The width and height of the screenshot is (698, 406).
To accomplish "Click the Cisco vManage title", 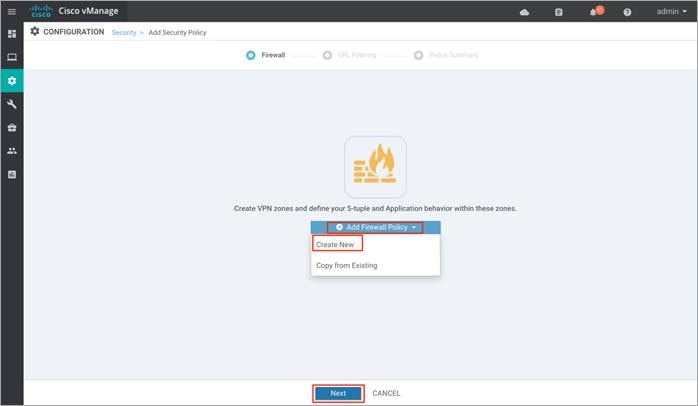I will [x=89, y=11].
